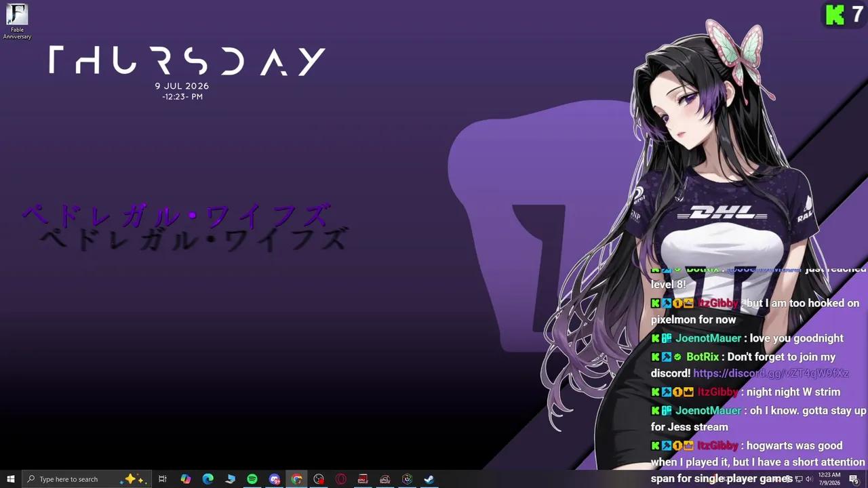This screenshot has height=488, width=868.
Task: Open Microsoft Edge from the taskbar
Action: point(208,479)
